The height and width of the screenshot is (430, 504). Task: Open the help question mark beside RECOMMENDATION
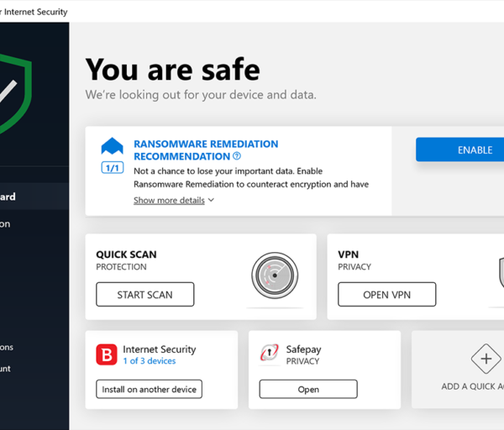(237, 156)
